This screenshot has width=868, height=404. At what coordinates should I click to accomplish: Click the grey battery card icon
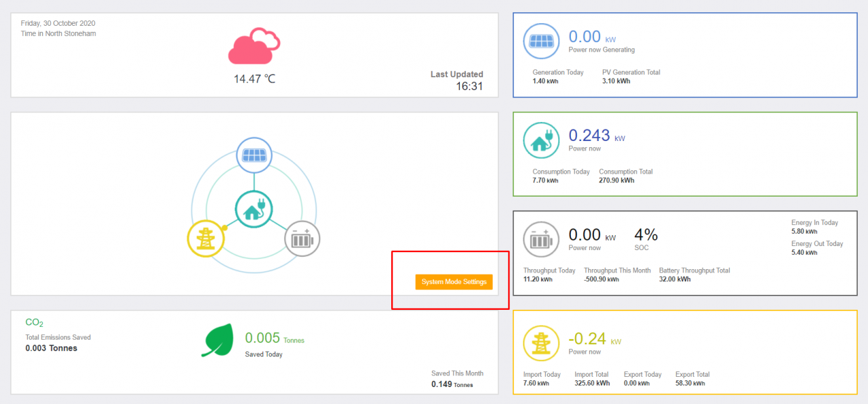click(541, 240)
